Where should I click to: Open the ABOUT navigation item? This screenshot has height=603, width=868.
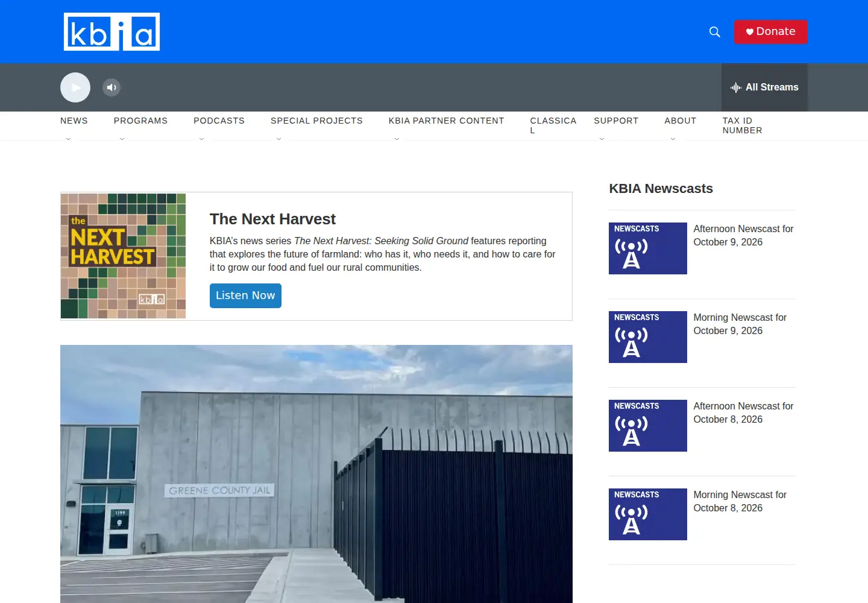pos(681,121)
